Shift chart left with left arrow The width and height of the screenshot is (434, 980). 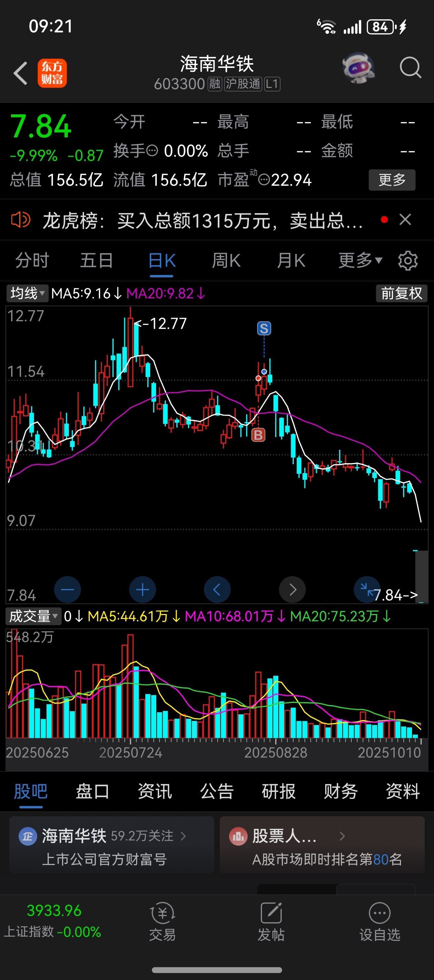coord(217,590)
